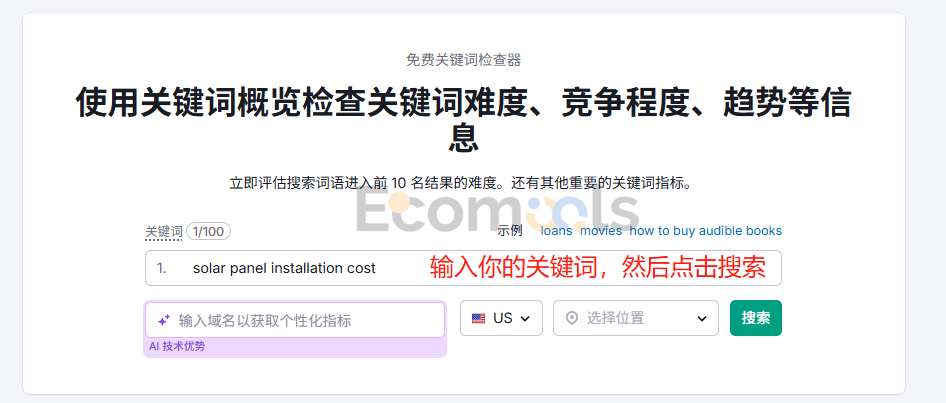Click the 输入域名以获取个性化指标 domain field

[x=295, y=320]
